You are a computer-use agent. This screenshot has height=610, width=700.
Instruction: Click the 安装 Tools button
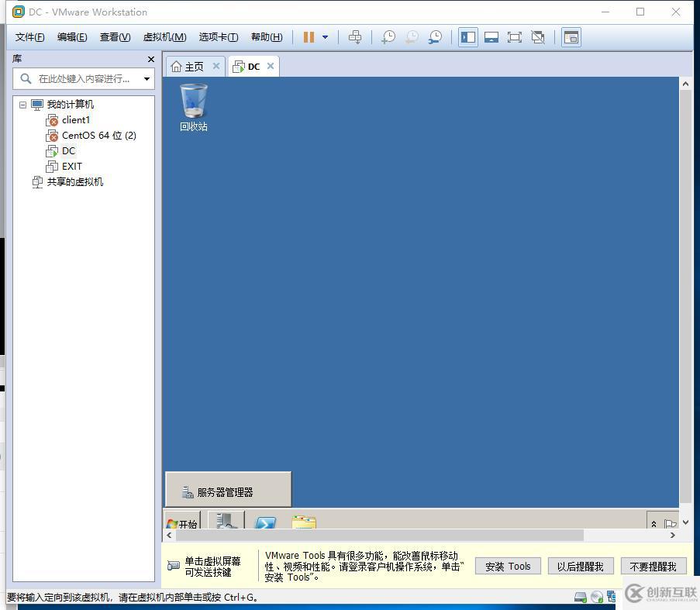pos(508,567)
